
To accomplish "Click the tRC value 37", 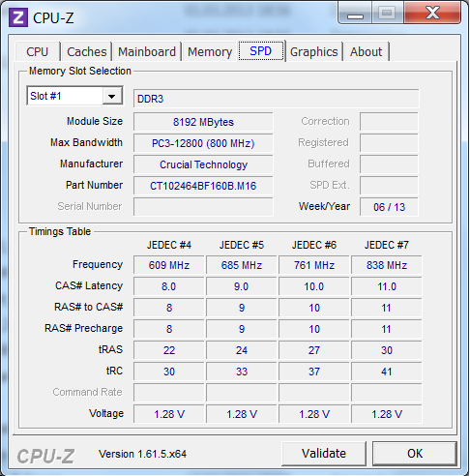I will (x=314, y=372).
